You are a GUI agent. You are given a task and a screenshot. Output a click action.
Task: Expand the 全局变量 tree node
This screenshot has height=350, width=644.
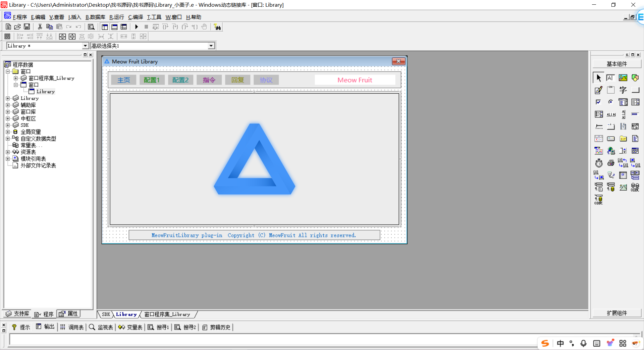click(x=8, y=132)
